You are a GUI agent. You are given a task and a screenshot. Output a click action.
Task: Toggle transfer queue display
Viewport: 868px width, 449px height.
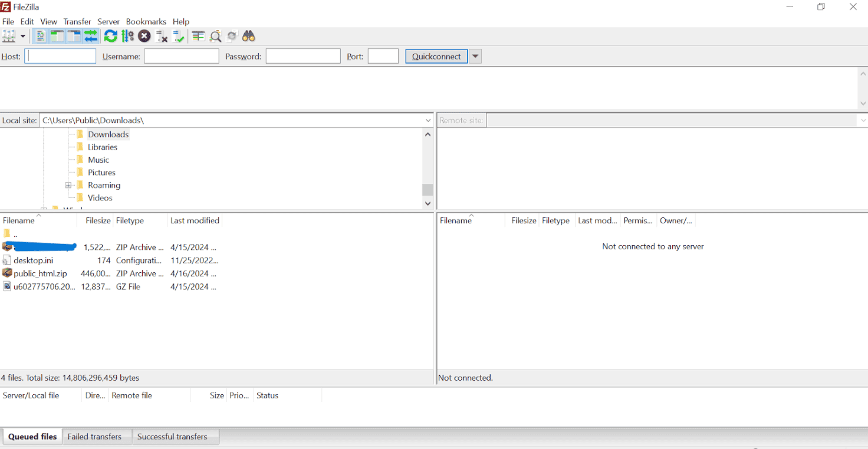coord(91,37)
